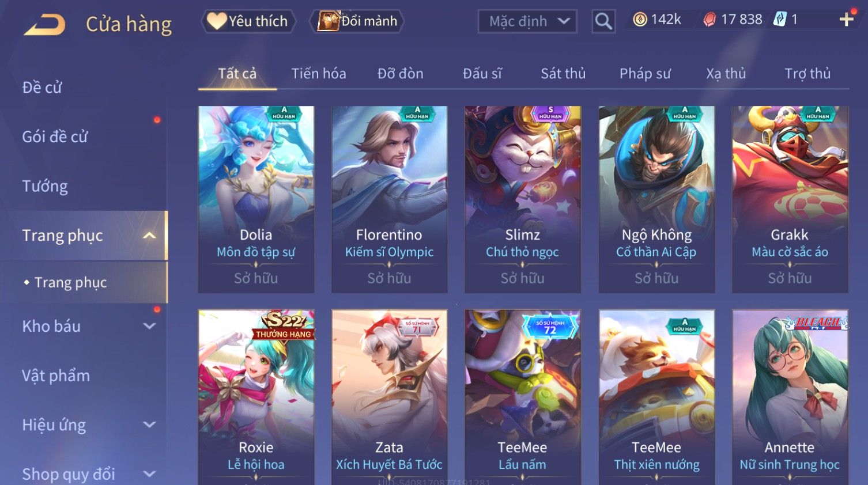868x485 pixels.
Task: Tap the gold coin icon showing 142k
Action: [640, 20]
